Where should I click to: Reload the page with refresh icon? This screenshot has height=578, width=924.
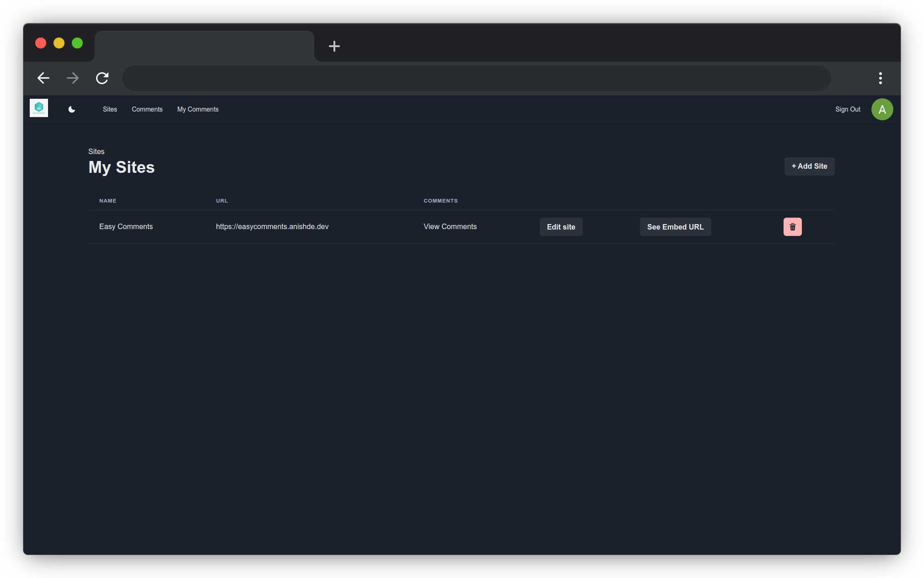pos(102,78)
